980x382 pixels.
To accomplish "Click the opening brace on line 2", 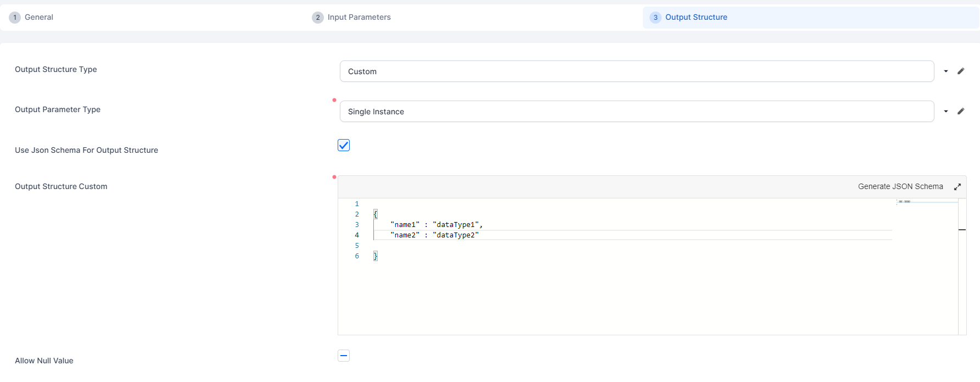I will pos(376,214).
